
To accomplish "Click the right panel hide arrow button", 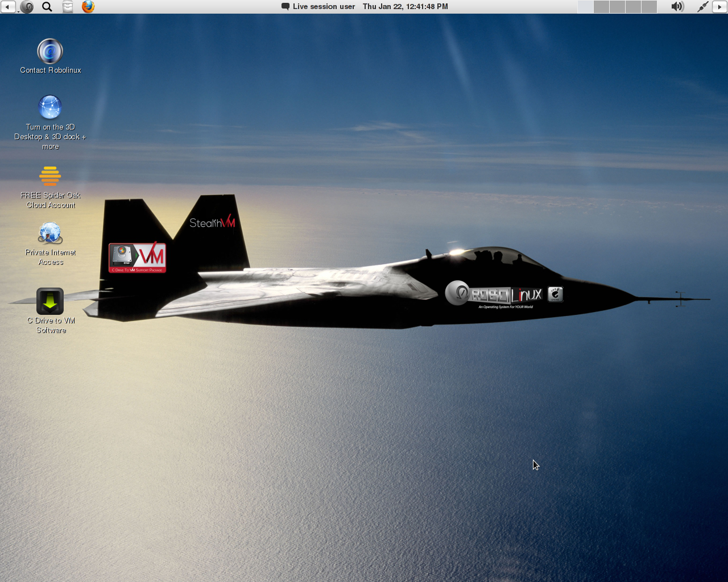I will click(x=721, y=7).
